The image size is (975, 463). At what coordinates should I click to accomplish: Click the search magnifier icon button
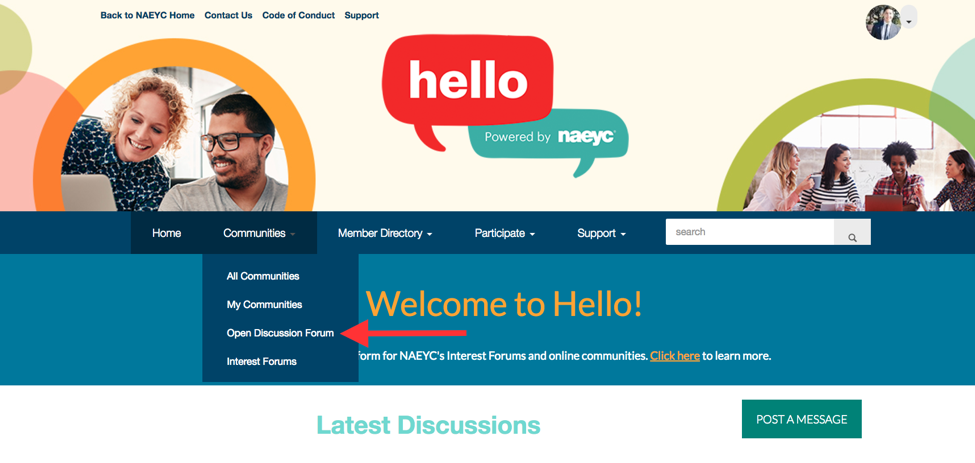pyautogui.click(x=852, y=232)
